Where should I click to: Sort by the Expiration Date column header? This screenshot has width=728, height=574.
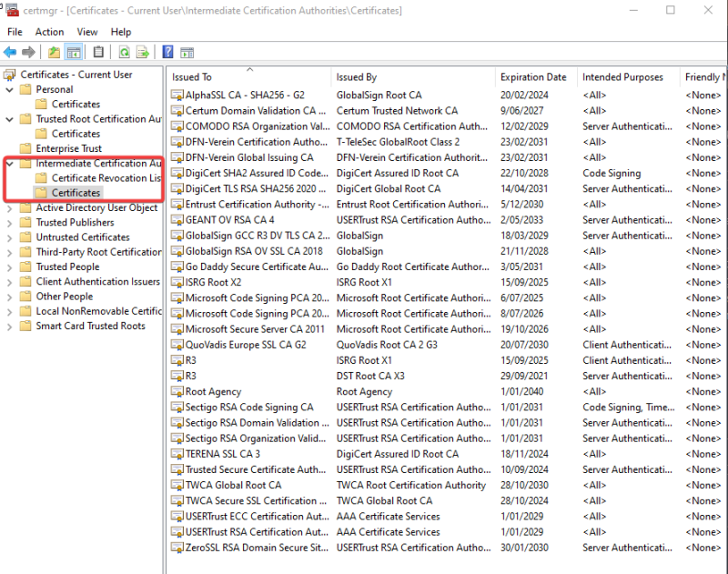point(533,77)
